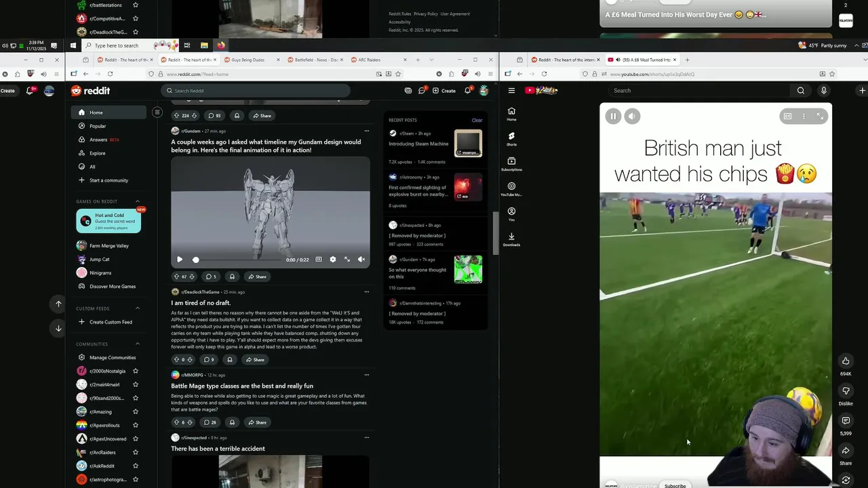Open Farm Merge Valley game
Viewport: 868px width, 488px height.
[108, 245]
